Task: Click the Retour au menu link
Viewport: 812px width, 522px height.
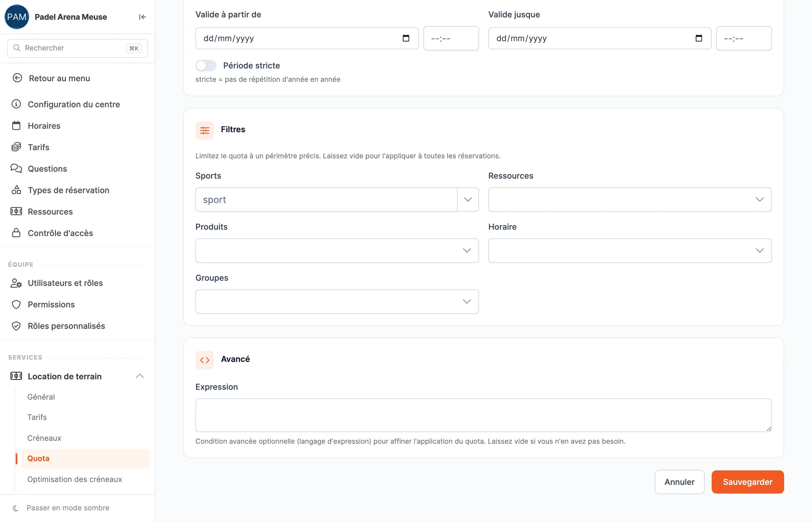Action: [59, 78]
